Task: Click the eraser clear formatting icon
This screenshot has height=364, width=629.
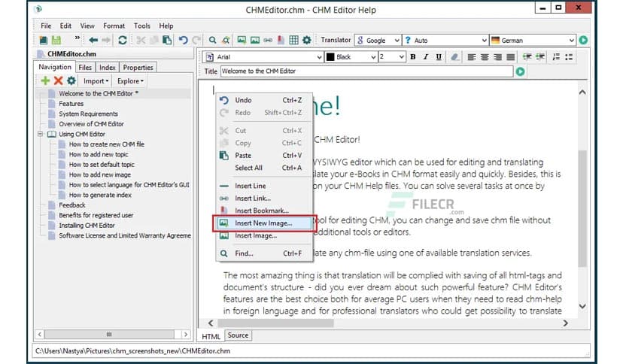Action: click(454, 57)
